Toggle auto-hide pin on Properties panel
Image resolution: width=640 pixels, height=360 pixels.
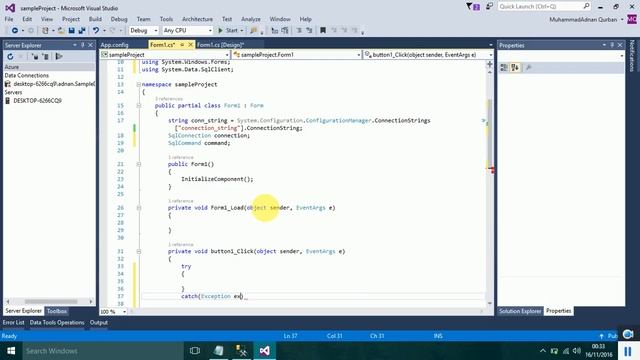(x=612, y=45)
